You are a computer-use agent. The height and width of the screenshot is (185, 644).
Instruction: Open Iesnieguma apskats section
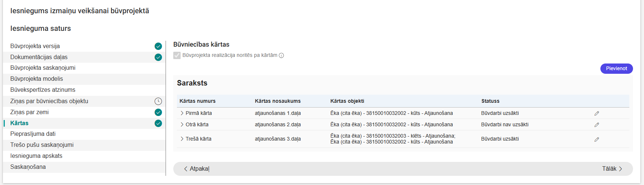(36, 156)
